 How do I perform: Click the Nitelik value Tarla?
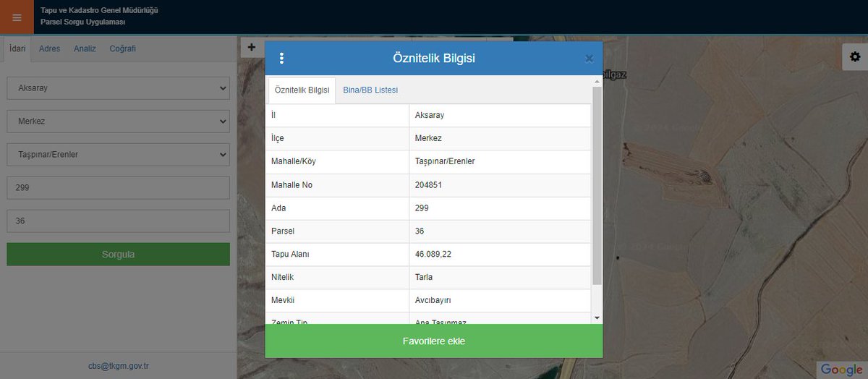(424, 278)
